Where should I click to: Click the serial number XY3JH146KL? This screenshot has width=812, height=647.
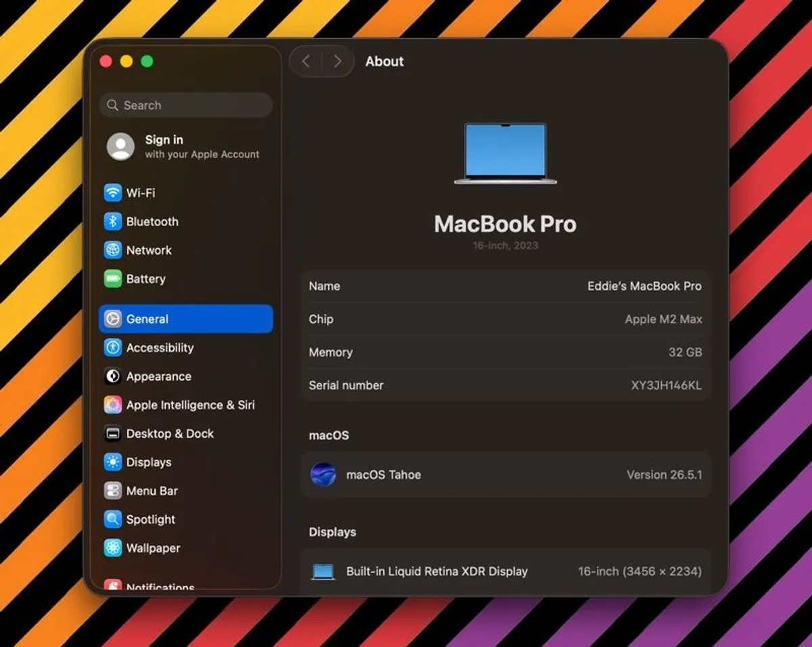click(x=666, y=386)
